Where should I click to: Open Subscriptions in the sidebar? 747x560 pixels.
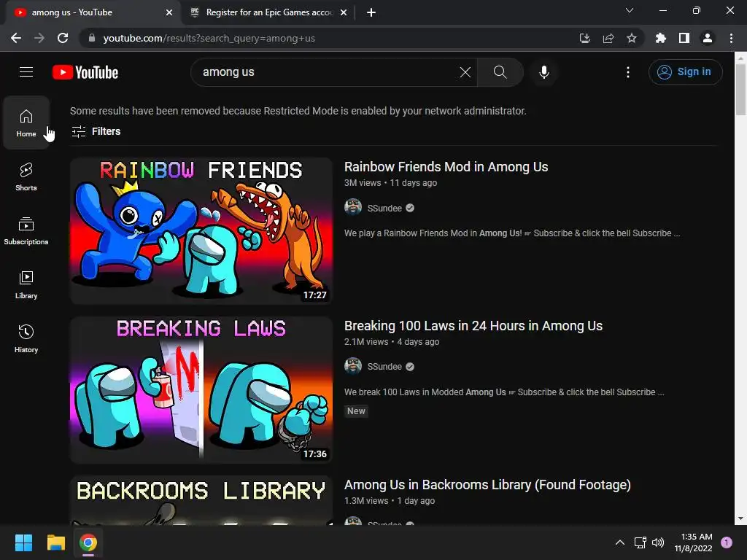(x=26, y=230)
